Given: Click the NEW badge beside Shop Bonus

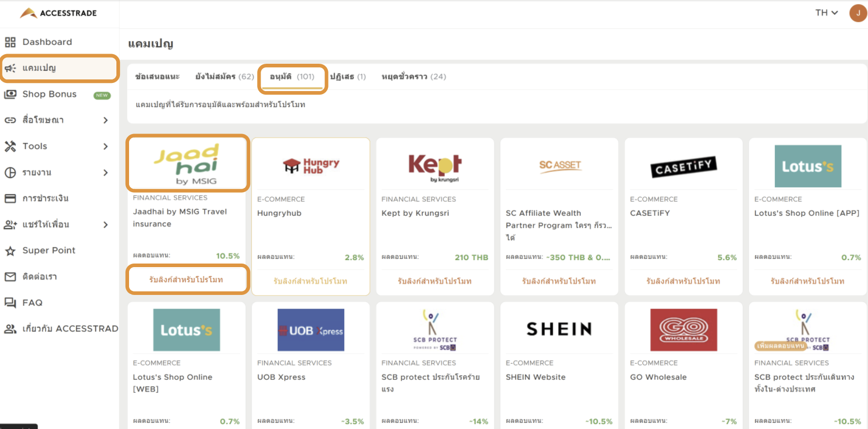Looking at the screenshot, I should coord(102,95).
